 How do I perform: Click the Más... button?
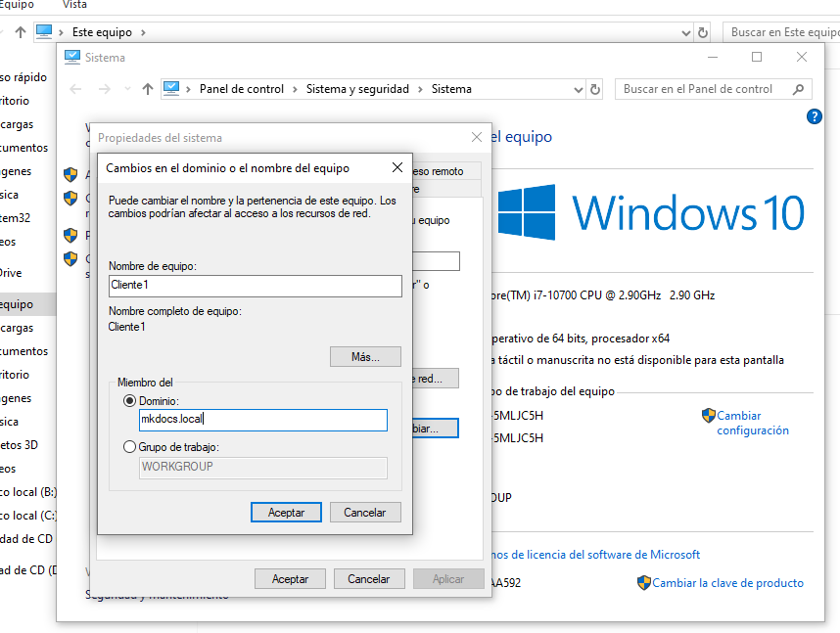365,356
